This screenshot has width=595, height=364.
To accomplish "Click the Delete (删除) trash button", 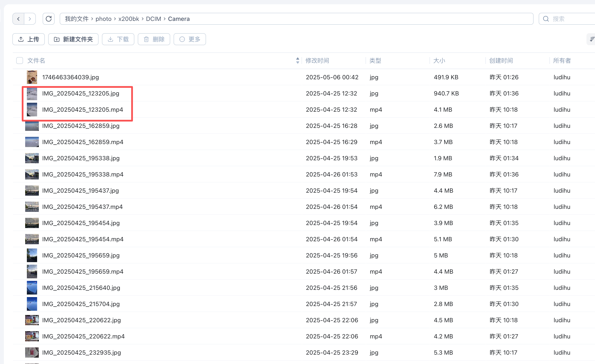I will [154, 39].
